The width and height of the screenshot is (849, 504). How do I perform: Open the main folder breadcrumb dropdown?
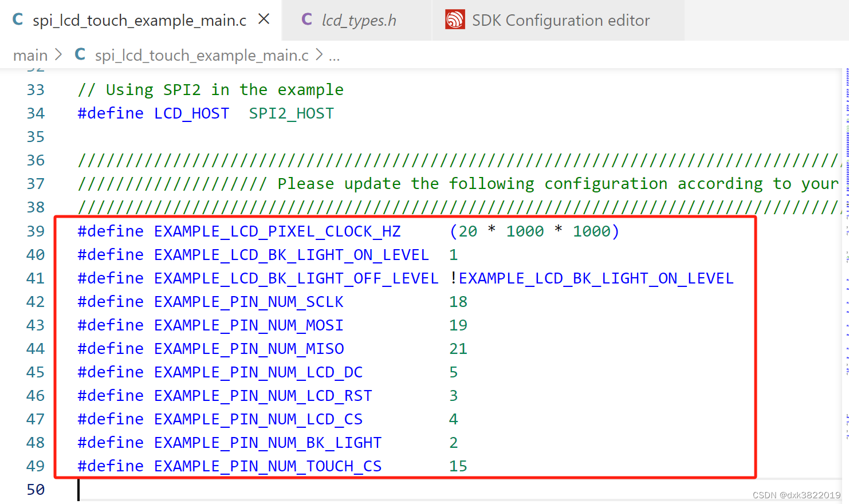click(x=30, y=55)
